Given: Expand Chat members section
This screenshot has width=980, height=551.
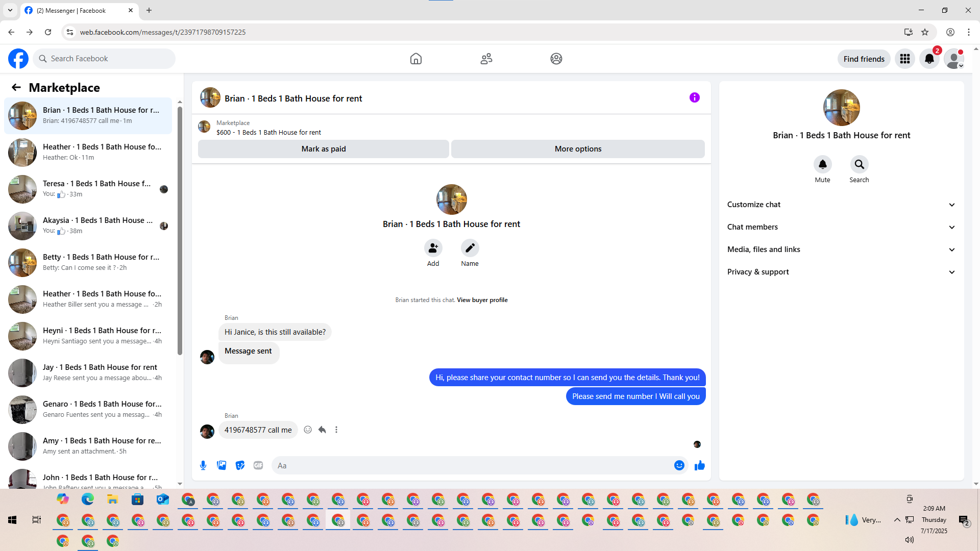Looking at the screenshot, I should 841,227.
